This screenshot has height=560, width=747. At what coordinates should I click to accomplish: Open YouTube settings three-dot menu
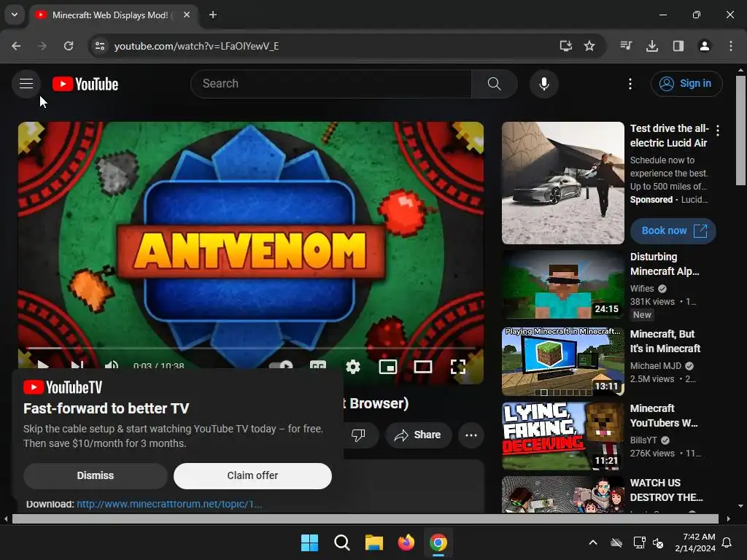click(630, 84)
